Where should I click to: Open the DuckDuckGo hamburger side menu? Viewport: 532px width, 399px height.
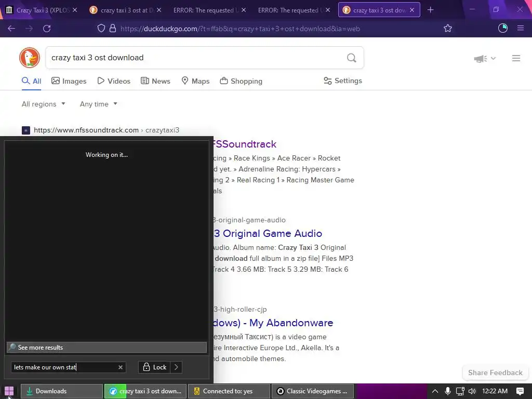tap(516, 58)
